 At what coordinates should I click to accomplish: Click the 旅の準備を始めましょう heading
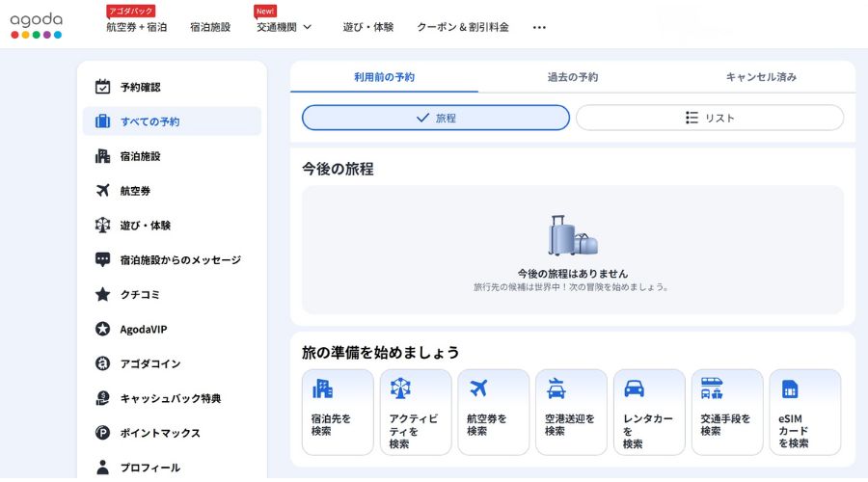click(380, 353)
